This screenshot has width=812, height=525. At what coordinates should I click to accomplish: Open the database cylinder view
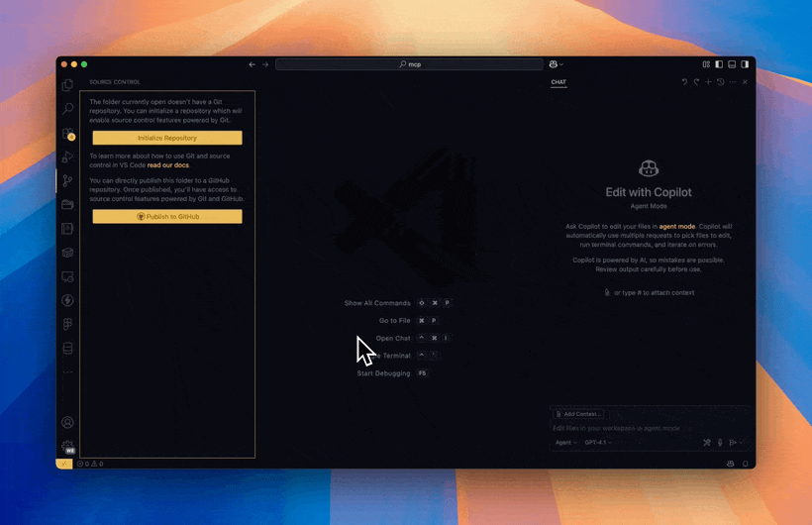click(67, 348)
